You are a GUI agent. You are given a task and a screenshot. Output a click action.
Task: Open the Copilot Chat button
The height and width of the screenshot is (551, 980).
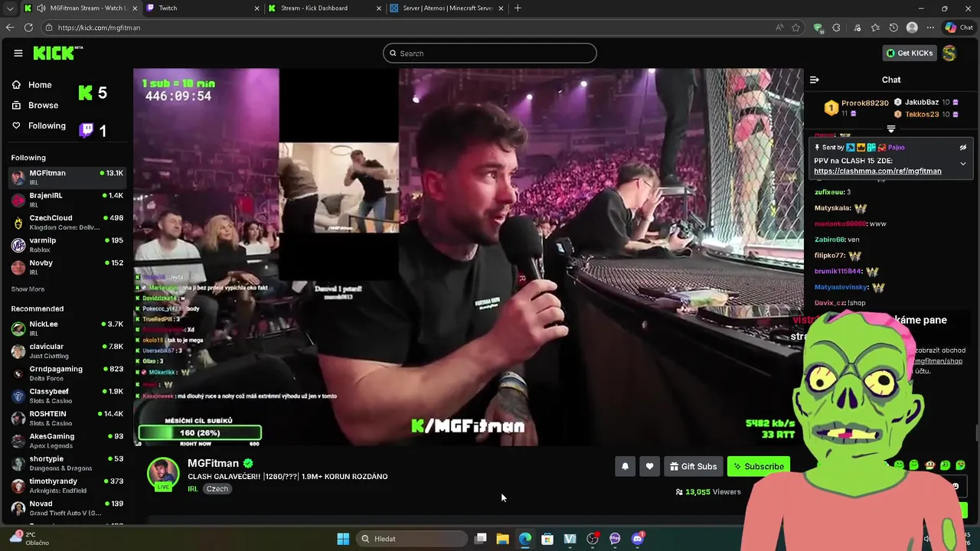tap(959, 28)
